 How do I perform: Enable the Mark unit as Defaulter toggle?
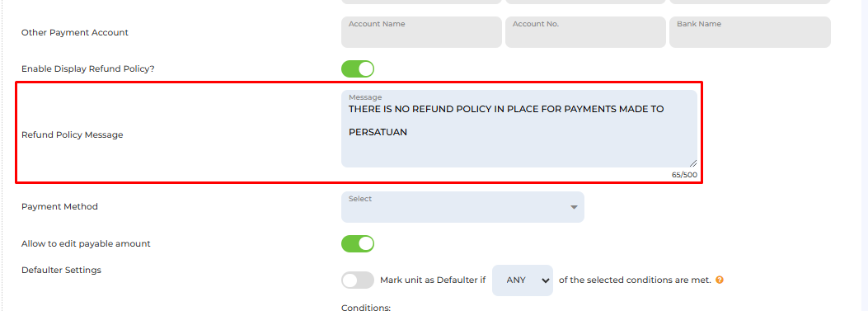358,280
